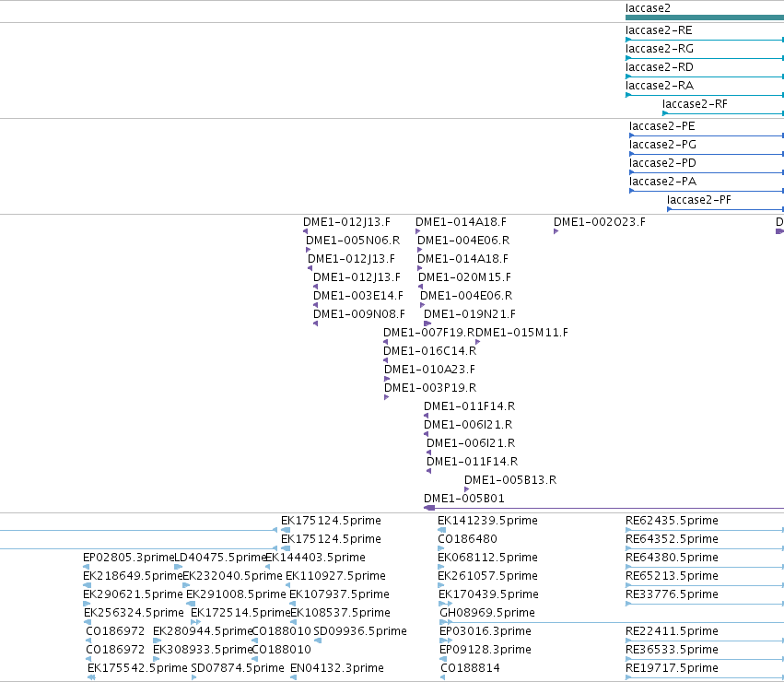This screenshot has height=682, width=784.
Task: Click the laccase2-PG feature label
Action: coord(662,145)
